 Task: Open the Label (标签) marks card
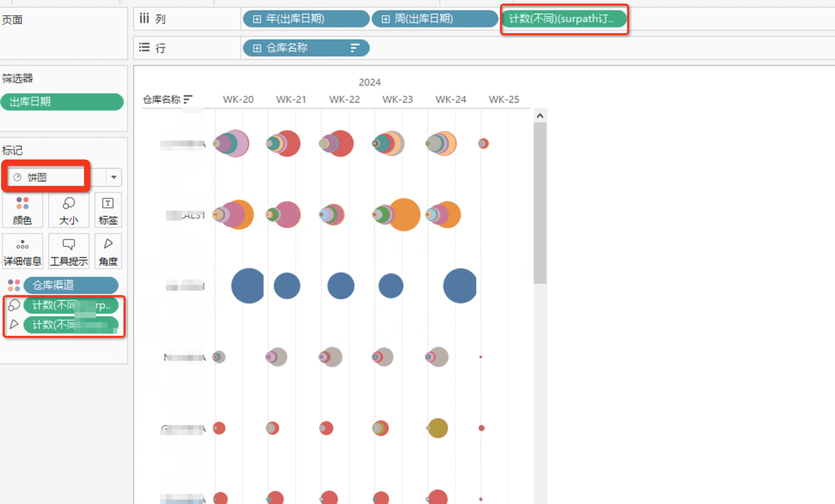point(108,211)
